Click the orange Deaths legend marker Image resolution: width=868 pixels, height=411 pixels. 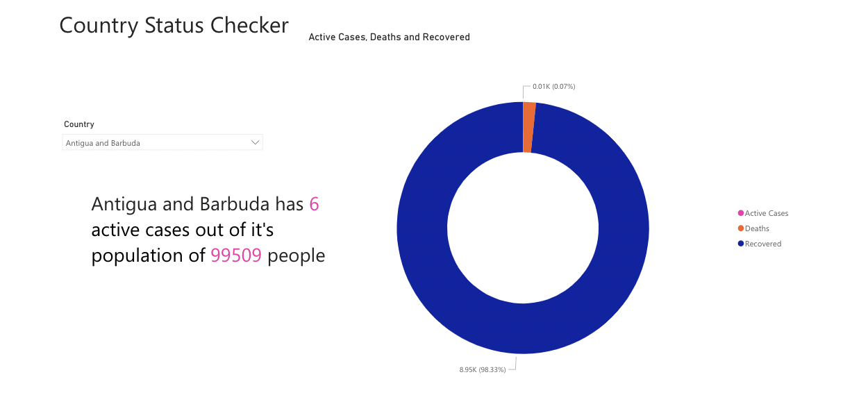(741, 228)
